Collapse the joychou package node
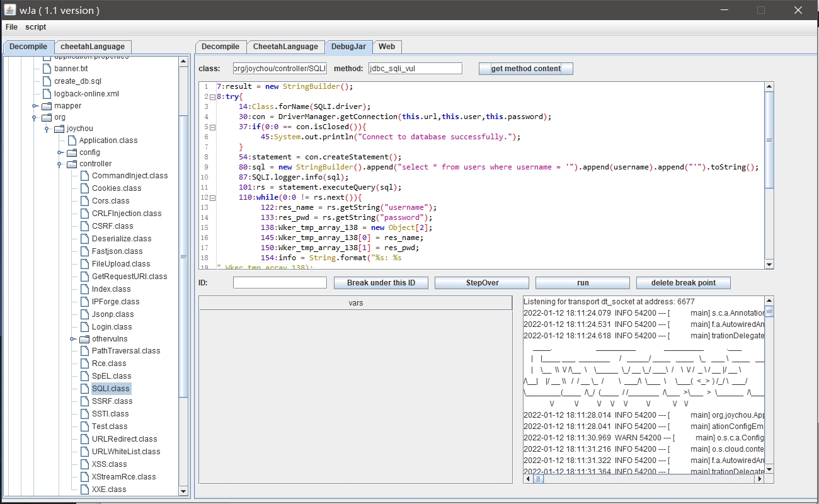Viewport: 819px width, 504px height. [x=47, y=129]
